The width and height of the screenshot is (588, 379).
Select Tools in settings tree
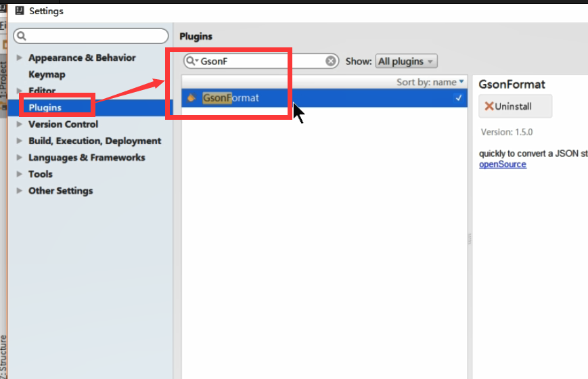click(x=41, y=174)
